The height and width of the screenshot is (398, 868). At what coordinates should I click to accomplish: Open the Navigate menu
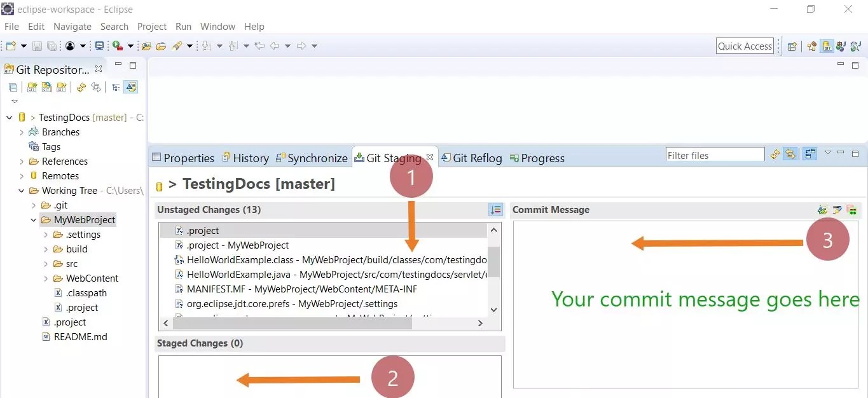(72, 26)
